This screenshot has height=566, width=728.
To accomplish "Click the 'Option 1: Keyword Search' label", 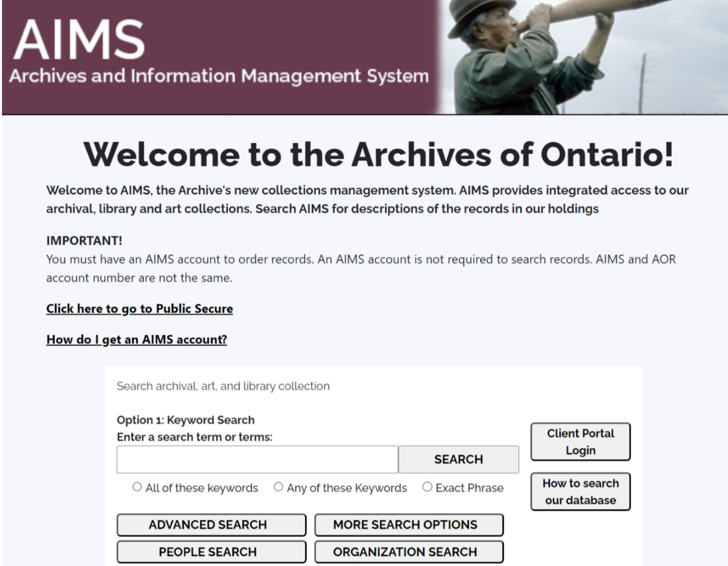I will tap(185, 420).
